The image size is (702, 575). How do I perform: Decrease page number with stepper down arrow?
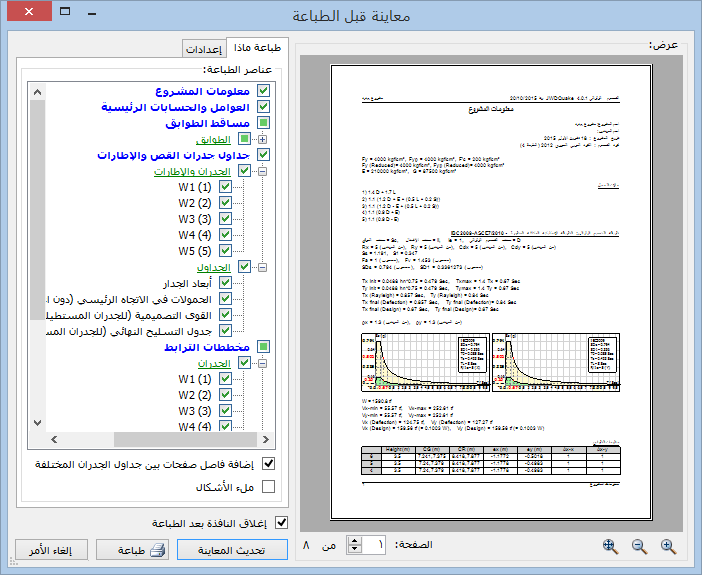355,551
